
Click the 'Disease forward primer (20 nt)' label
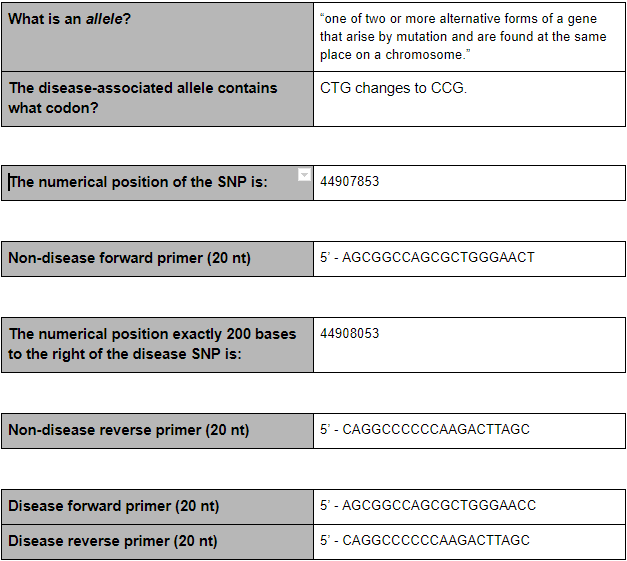coord(114,505)
